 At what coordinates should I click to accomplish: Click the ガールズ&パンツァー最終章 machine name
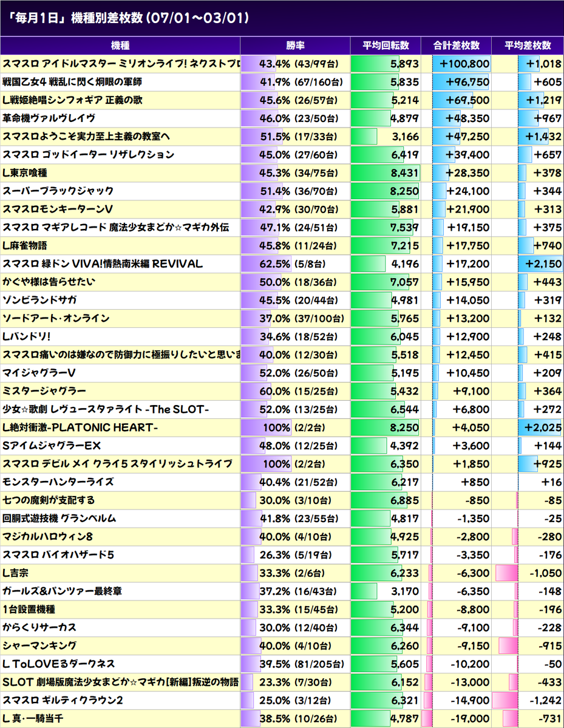(x=62, y=591)
